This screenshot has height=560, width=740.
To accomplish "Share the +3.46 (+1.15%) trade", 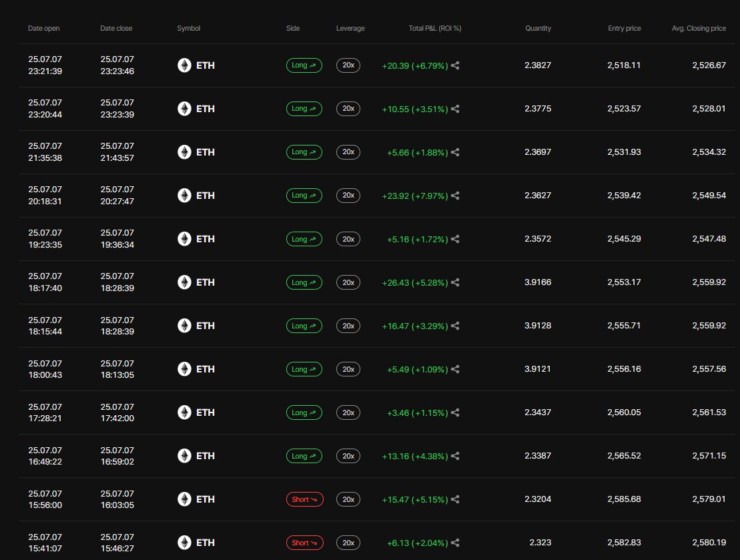I will [455, 412].
